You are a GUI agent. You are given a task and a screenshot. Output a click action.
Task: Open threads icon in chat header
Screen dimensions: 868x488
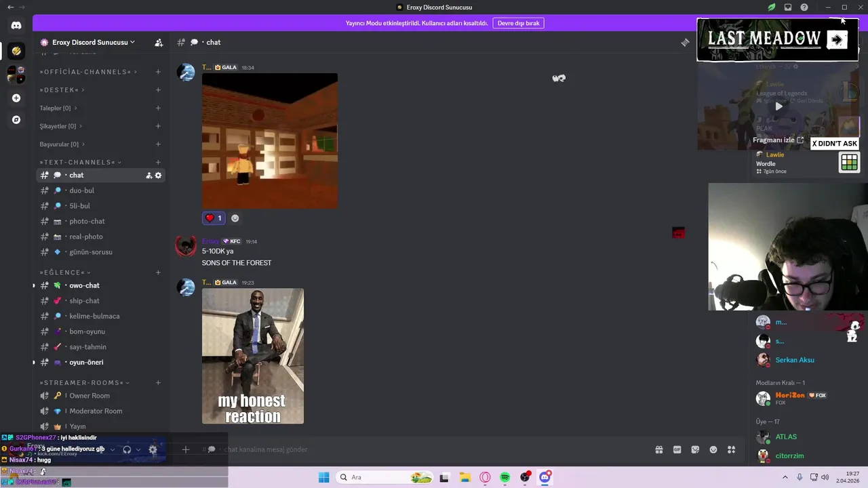[x=685, y=42]
